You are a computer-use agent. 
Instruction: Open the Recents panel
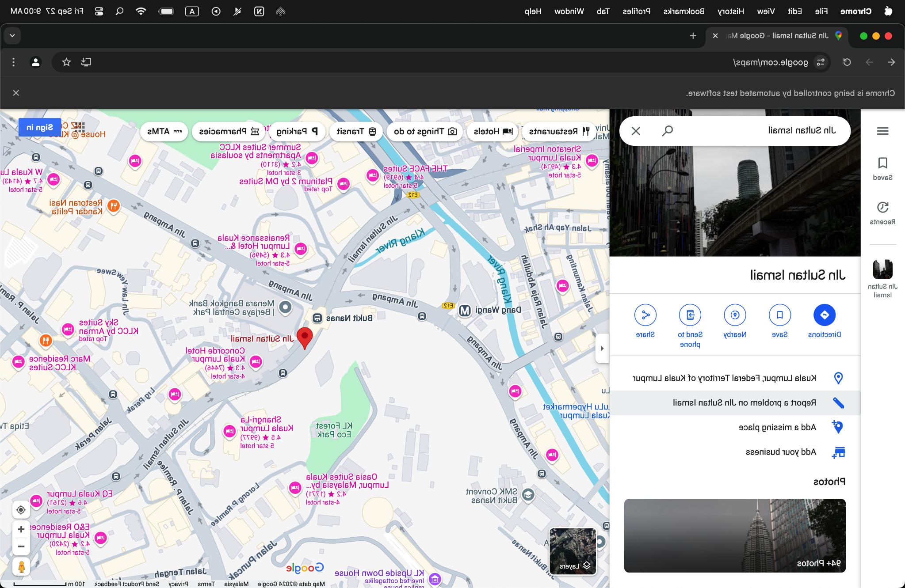point(882,213)
